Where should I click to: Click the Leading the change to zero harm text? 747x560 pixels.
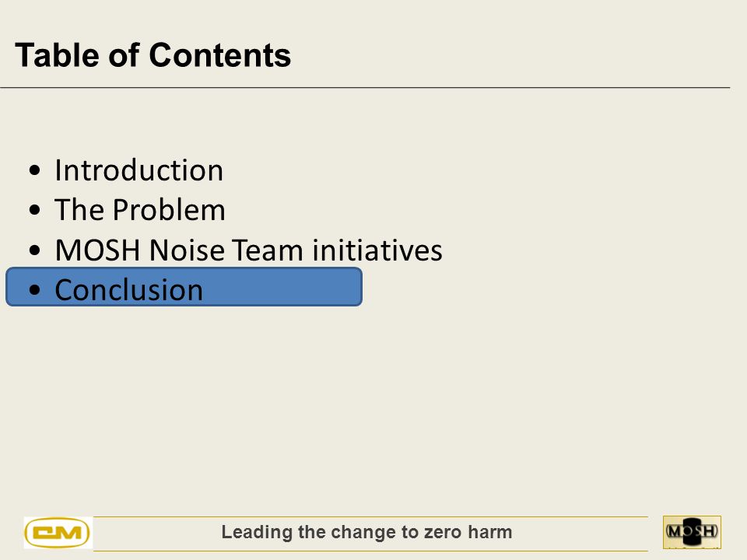(x=366, y=532)
